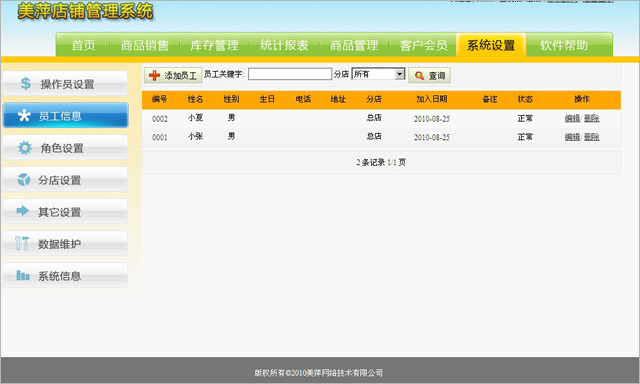Open 商品管理 tab

pyautogui.click(x=354, y=45)
